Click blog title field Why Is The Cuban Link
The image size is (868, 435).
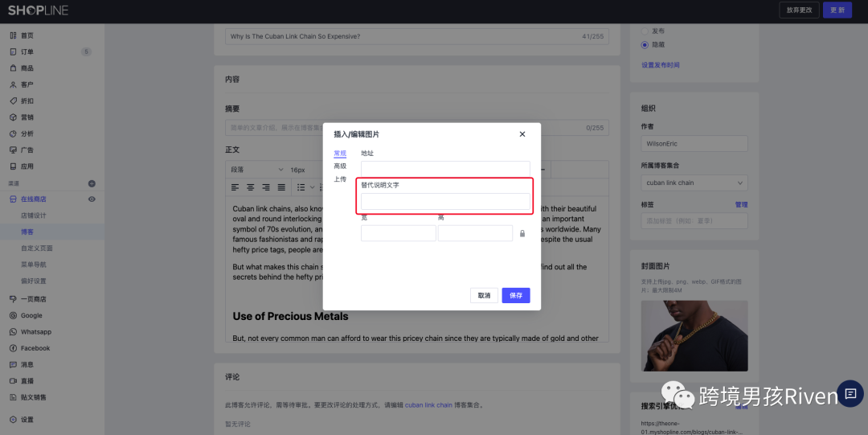tap(417, 36)
